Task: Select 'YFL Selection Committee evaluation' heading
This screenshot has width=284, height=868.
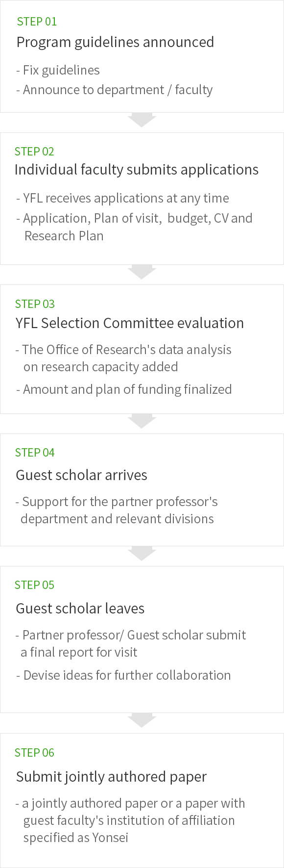Action: tap(130, 323)
